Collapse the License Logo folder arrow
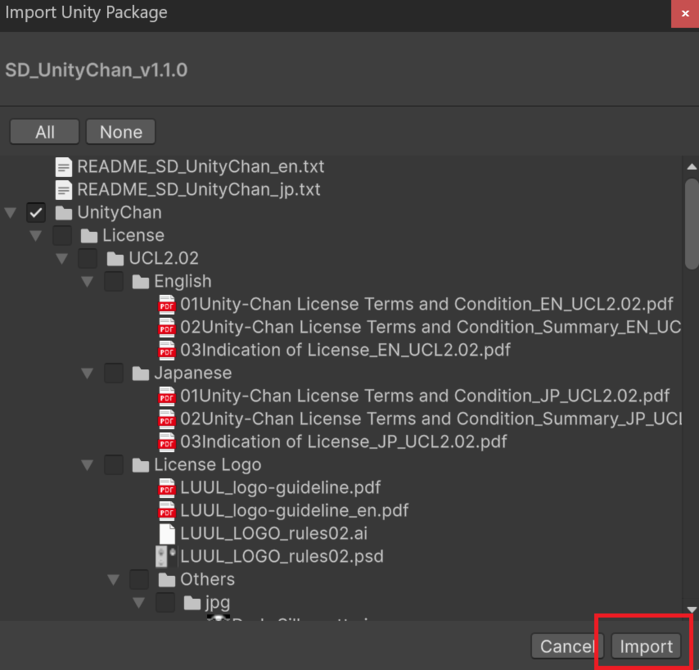The width and height of the screenshot is (699, 670). coord(88,465)
